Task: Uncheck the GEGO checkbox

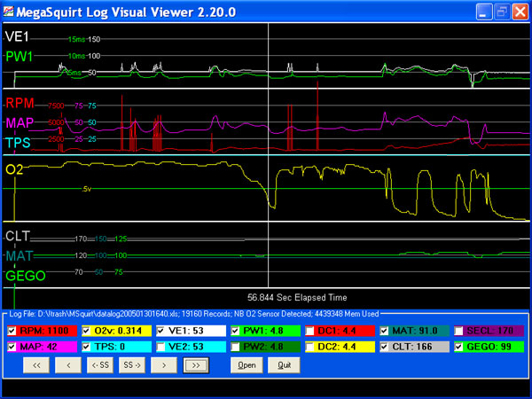Action: 458,347
